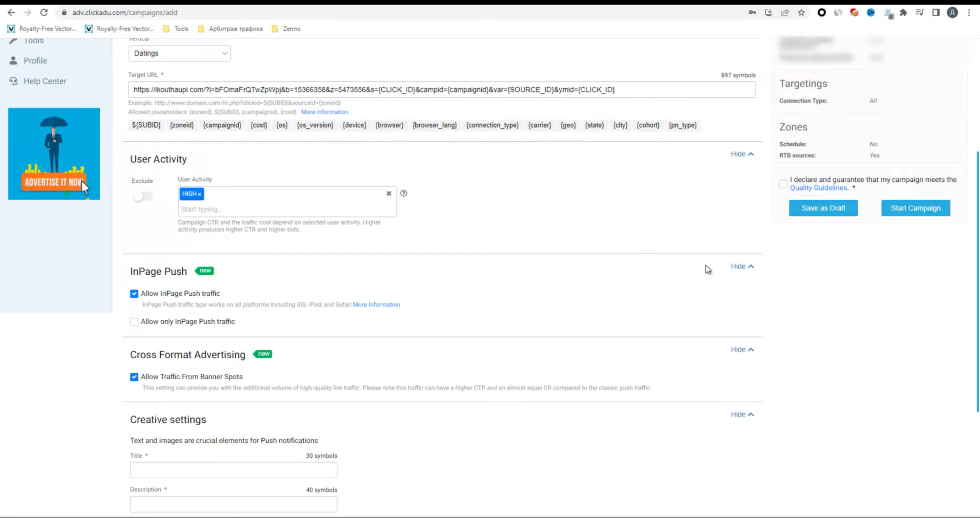Open the Tools bookmark folder
This screenshot has width=980, height=518.
176,28
